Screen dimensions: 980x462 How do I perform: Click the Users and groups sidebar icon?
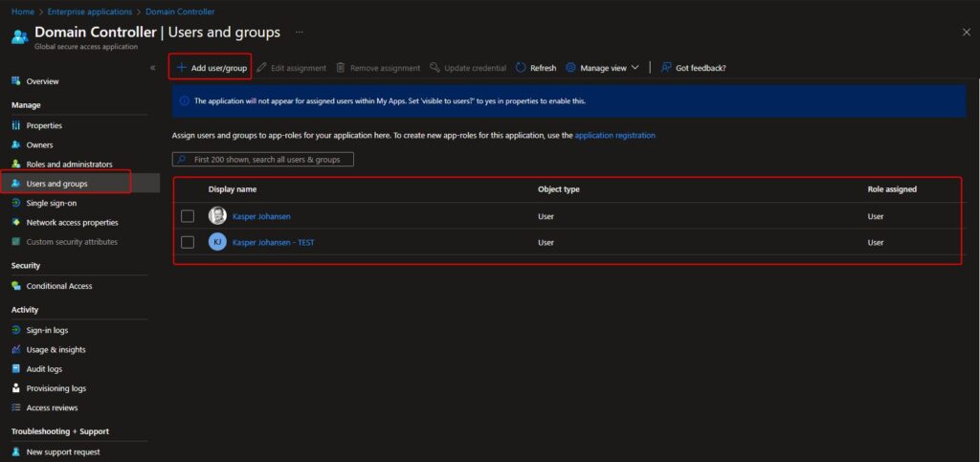16,184
